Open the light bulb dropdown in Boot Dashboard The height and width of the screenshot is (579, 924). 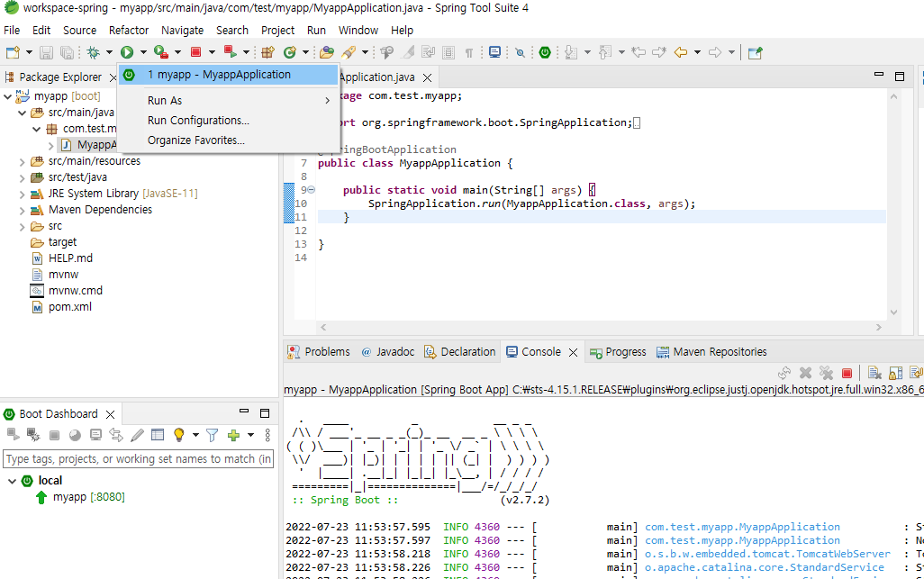tap(195, 435)
